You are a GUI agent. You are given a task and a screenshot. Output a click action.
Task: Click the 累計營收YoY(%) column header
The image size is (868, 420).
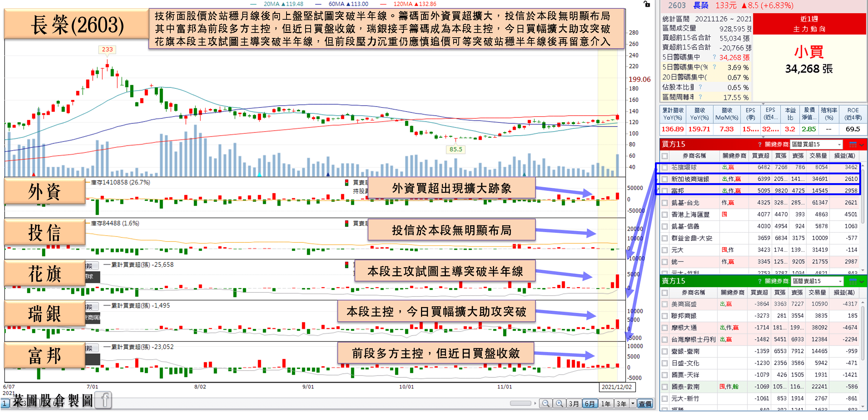(x=673, y=114)
